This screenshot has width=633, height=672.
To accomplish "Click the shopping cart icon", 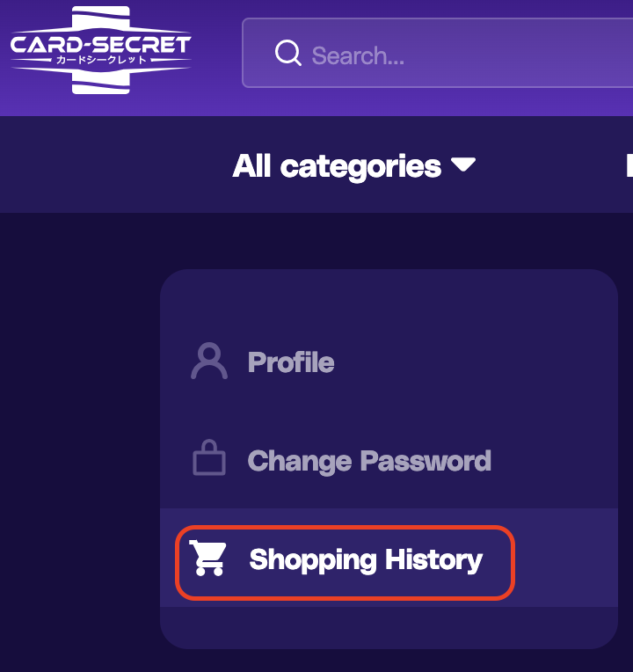I will click(x=208, y=558).
